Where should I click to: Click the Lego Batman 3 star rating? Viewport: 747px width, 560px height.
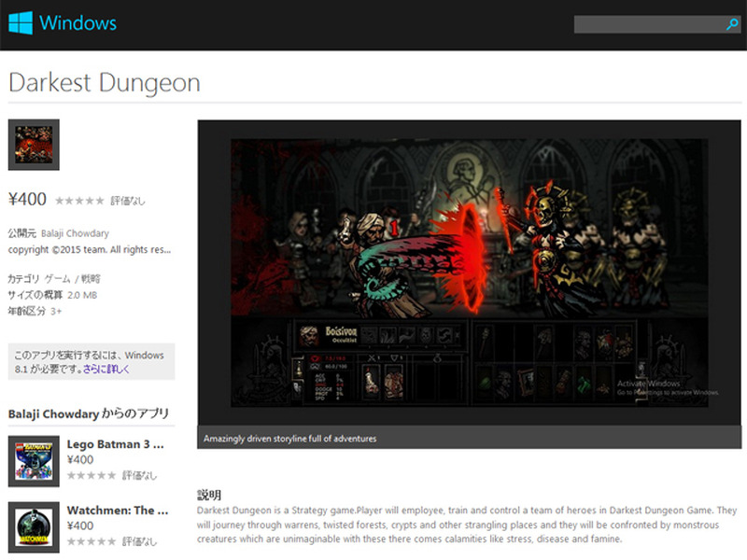(92, 475)
